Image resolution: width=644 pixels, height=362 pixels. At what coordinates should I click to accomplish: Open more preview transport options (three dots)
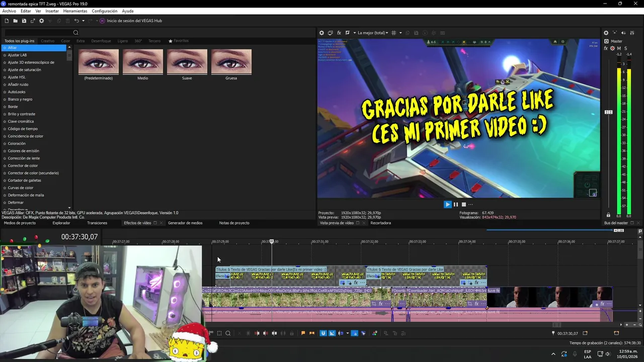[x=471, y=204]
